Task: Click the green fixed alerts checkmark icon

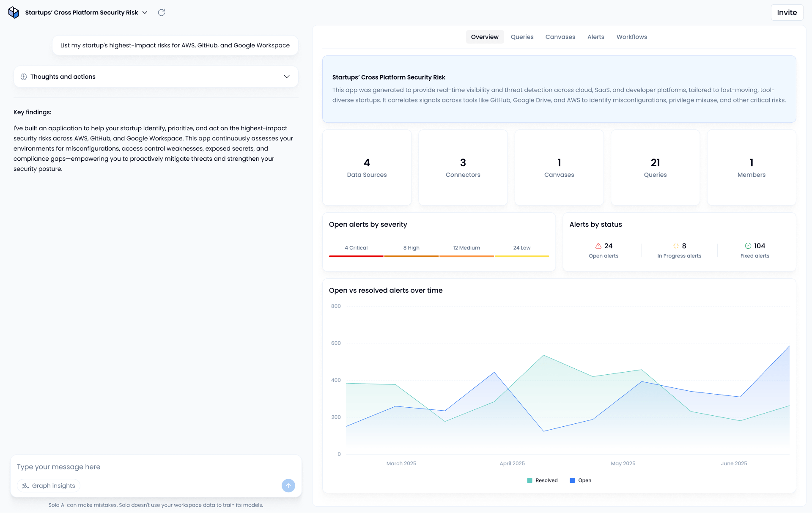Action: (748, 246)
